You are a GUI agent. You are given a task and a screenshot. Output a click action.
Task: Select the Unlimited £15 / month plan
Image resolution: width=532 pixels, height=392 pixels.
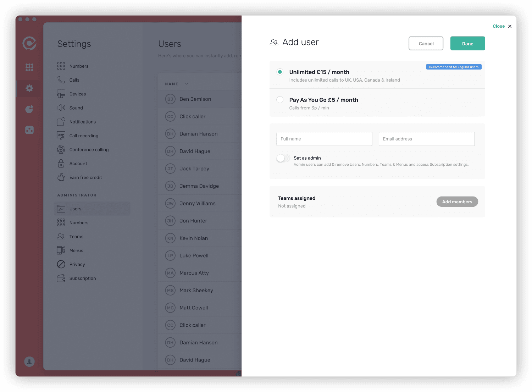point(280,72)
